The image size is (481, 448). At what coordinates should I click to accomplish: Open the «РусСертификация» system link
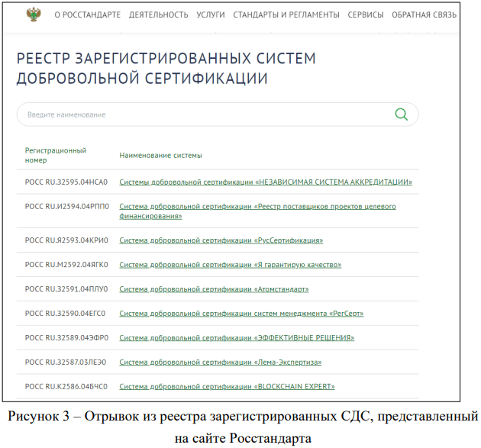click(221, 240)
